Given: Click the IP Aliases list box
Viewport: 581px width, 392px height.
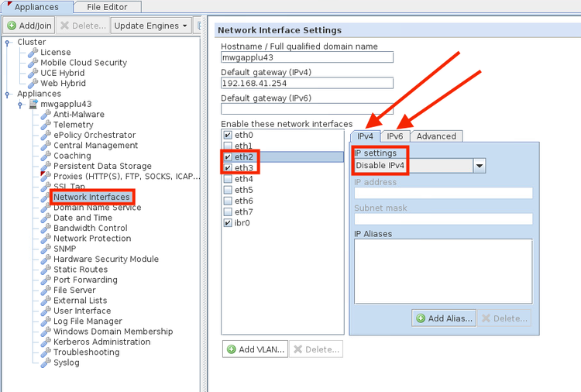Looking at the screenshot, I should tap(443, 272).
